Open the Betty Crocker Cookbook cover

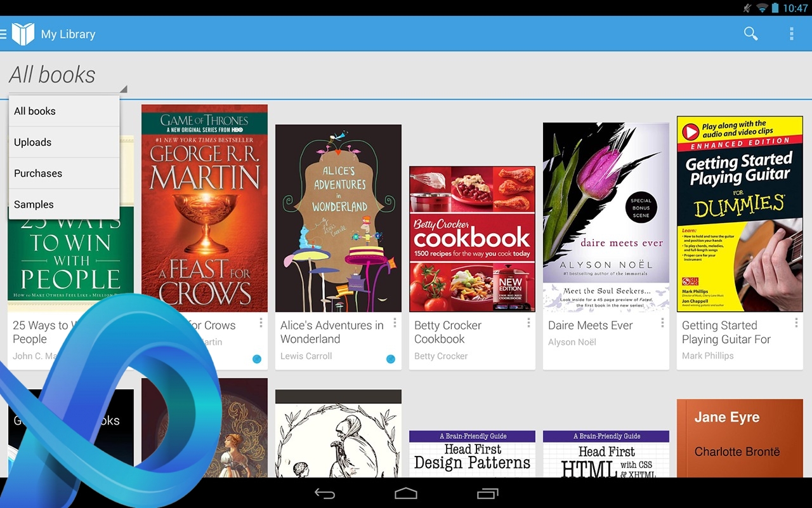[x=472, y=239]
